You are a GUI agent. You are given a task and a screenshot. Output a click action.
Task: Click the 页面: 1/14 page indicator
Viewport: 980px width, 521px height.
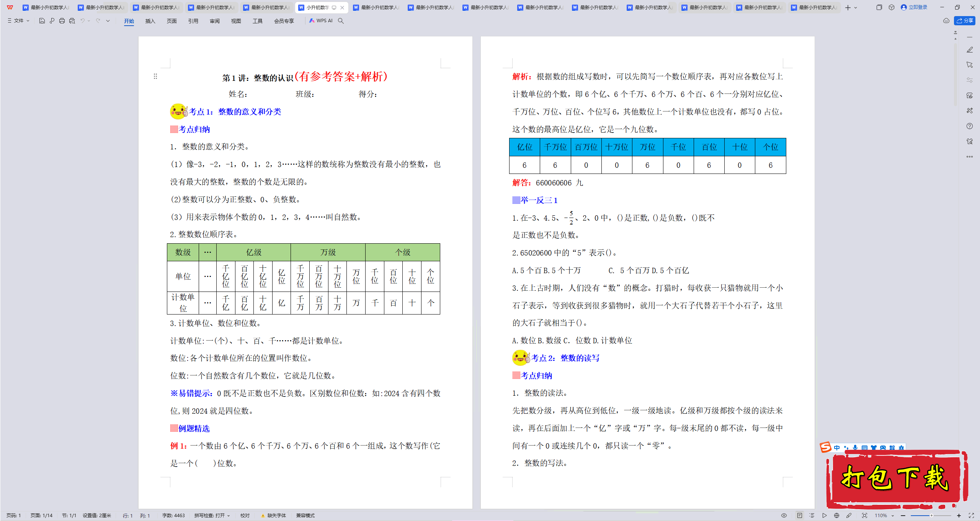tap(41, 516)
